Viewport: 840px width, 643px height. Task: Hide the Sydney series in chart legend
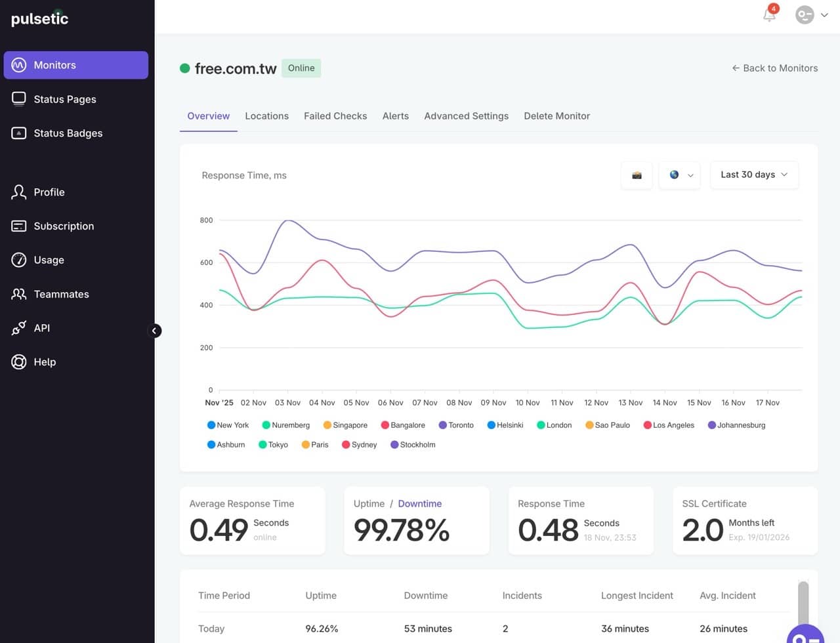coord(360,445)
